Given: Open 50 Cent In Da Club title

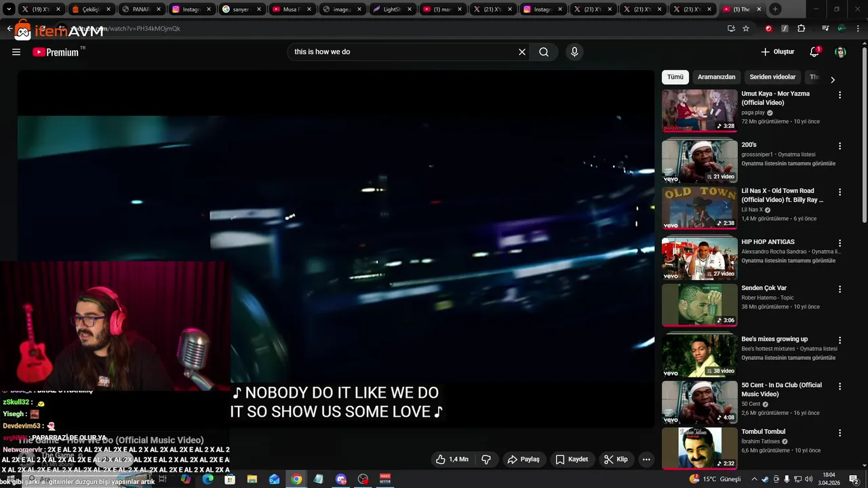Looking at the screenshot, I should tap(781, 390).
